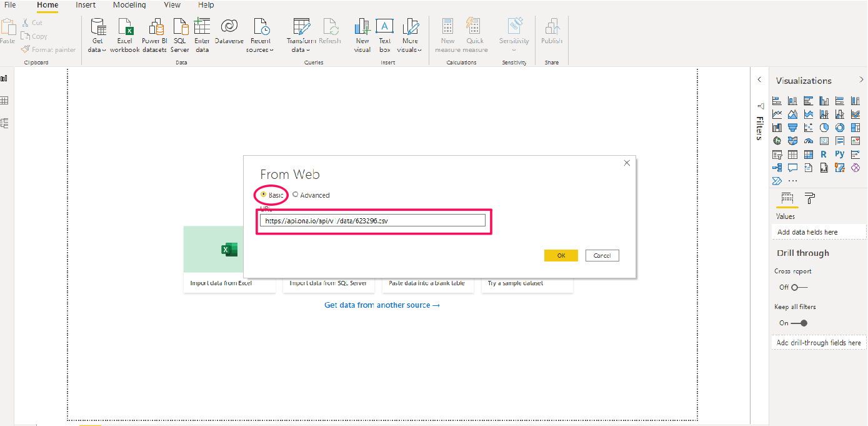Focus the URL input field

tap(372, 220)
